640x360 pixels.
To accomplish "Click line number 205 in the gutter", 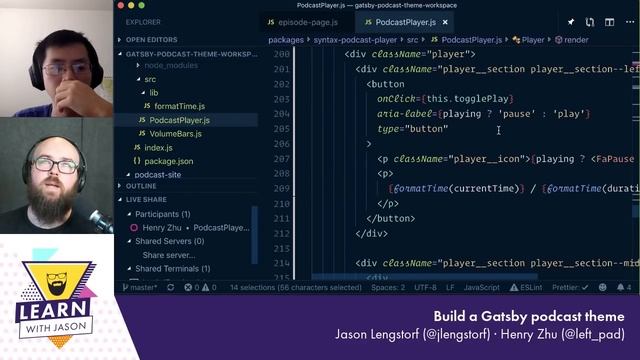I will pyautogui.click(x=282, y=129).
